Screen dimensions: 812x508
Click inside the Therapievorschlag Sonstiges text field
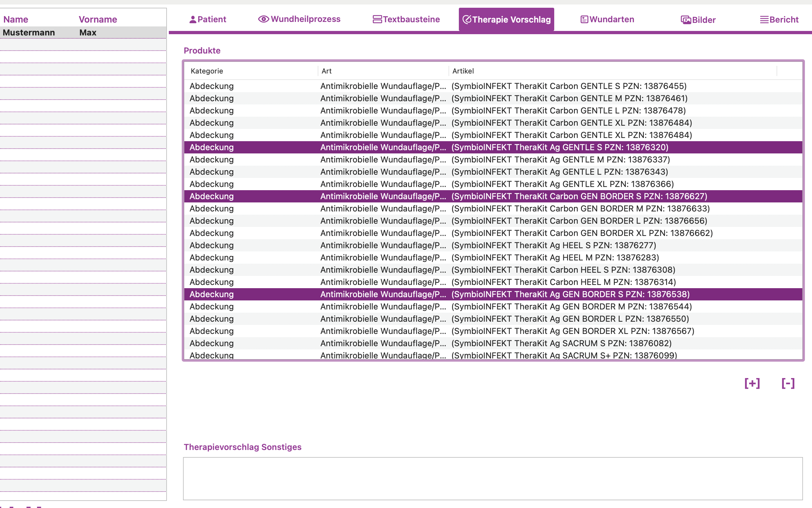coord(494,479)
